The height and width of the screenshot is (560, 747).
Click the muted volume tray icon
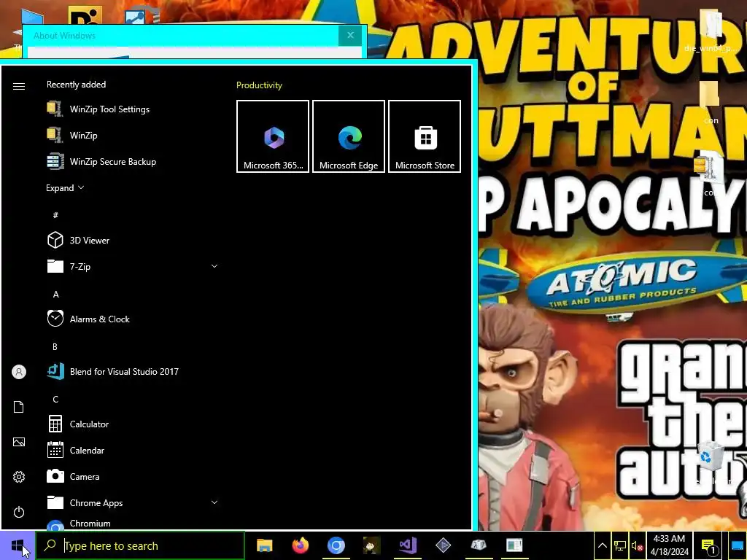coord(637,545)
